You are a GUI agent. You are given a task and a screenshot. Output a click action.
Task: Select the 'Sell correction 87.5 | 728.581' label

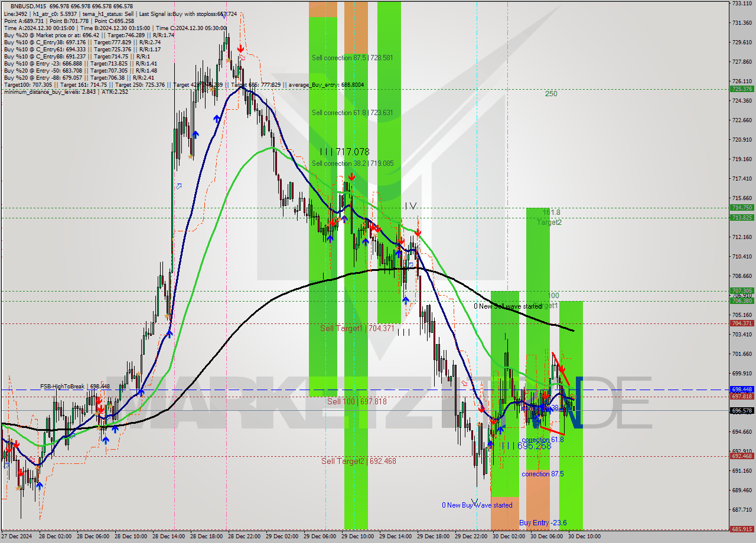point(352,58)
